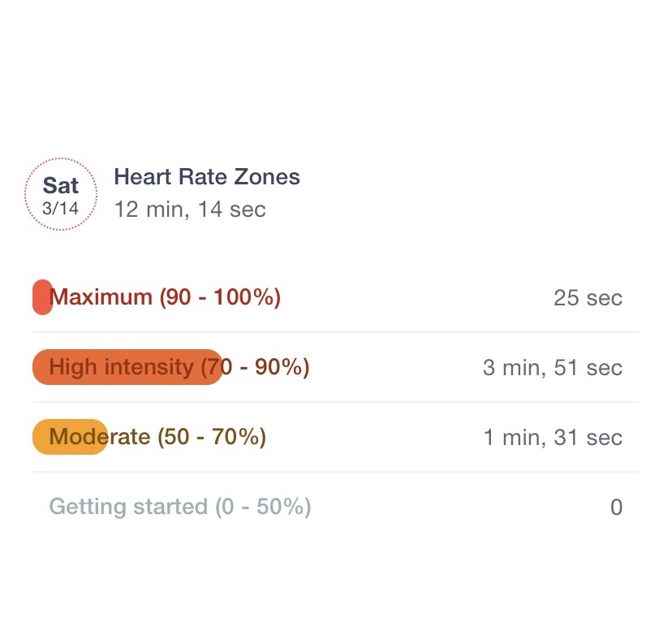This screenshot has width=672, height=644.
Task: Select the "High intensity" zone name text
Action: [122, 367]
